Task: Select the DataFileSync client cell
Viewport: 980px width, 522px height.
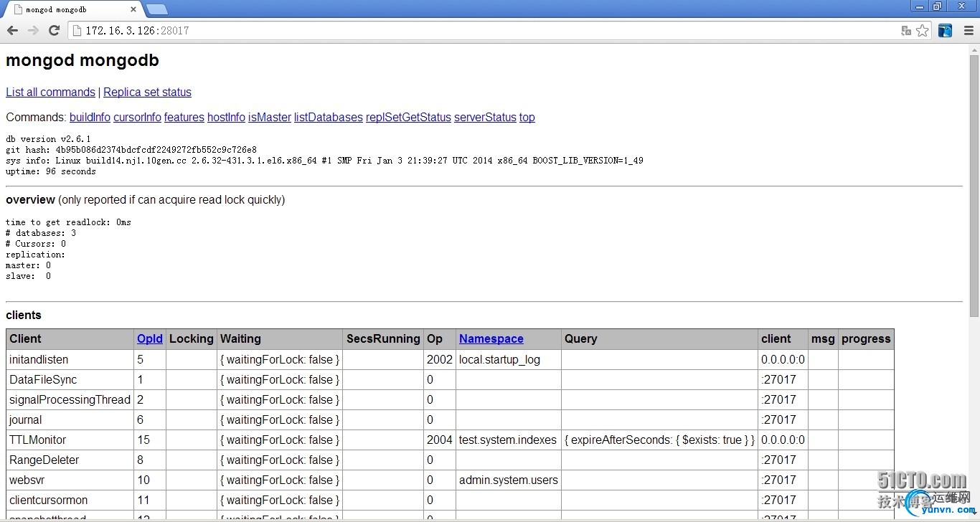Action: 70,379
